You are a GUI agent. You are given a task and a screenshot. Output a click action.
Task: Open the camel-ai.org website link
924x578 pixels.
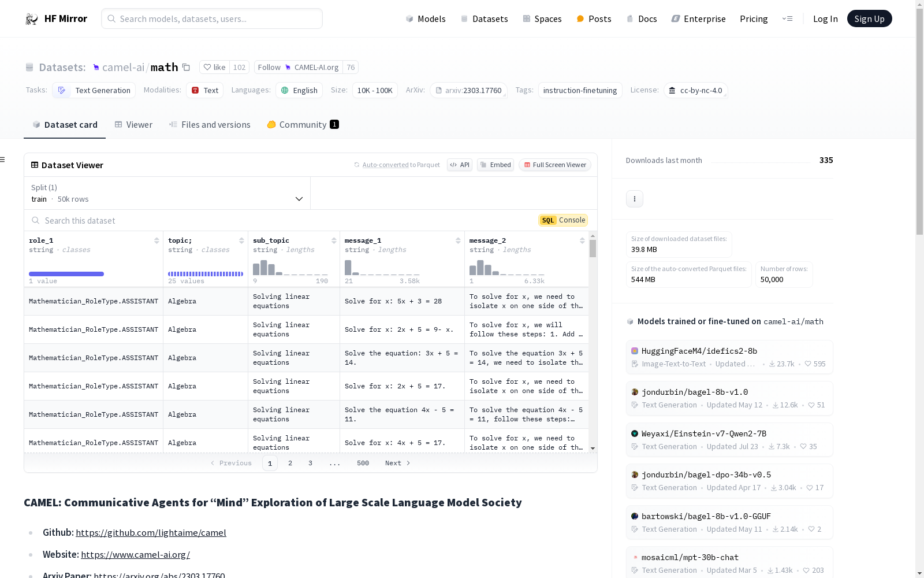click(135, 554)
